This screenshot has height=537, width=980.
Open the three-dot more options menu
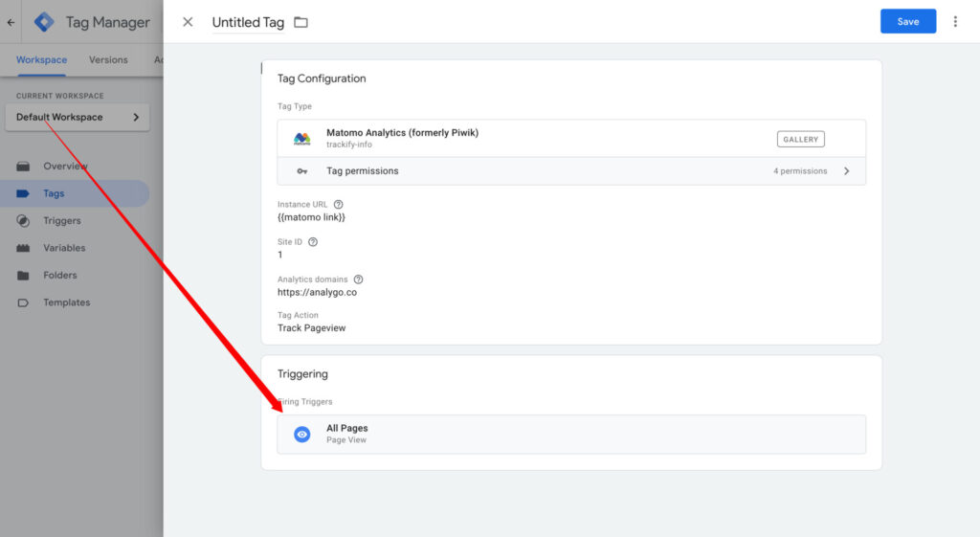[x=954, y=21]
